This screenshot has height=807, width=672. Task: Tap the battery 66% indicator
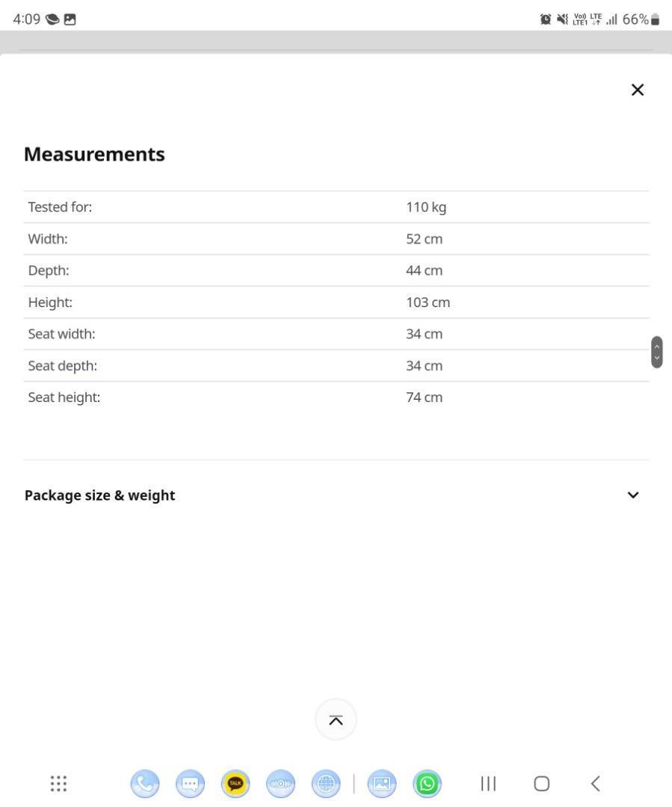[x=641, y=19]
